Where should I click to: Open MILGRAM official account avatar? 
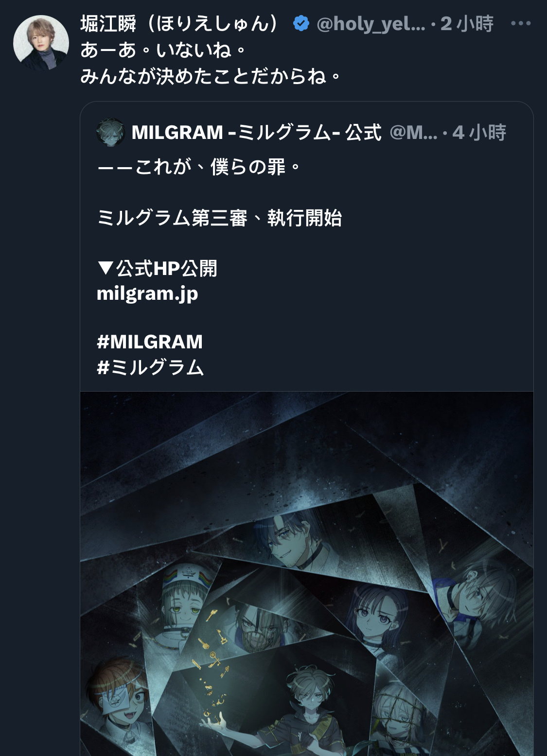click(x=111, y=132)
